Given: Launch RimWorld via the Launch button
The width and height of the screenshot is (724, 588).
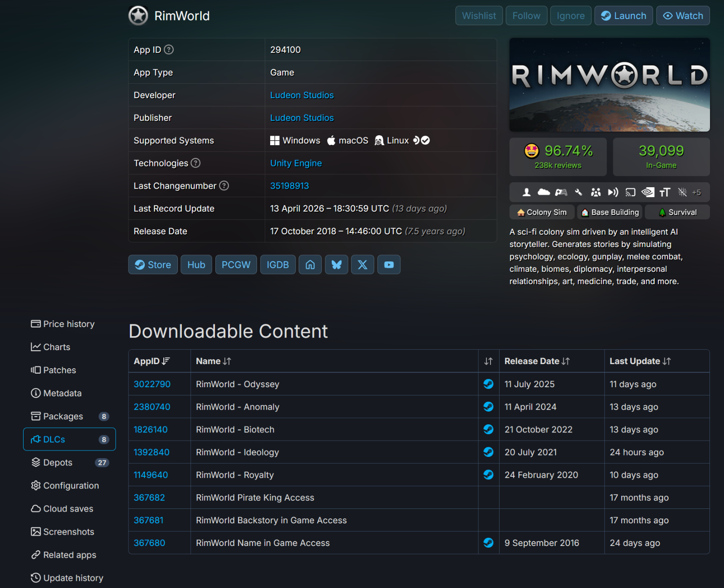Looking at the screenshot, I should click(624, 16).
